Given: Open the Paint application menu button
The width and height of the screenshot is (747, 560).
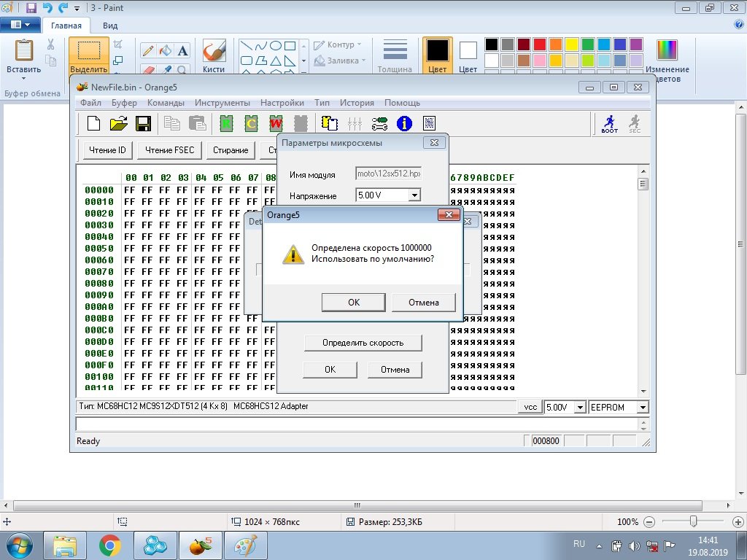Looking at the screenshot, I should point(20,25).
